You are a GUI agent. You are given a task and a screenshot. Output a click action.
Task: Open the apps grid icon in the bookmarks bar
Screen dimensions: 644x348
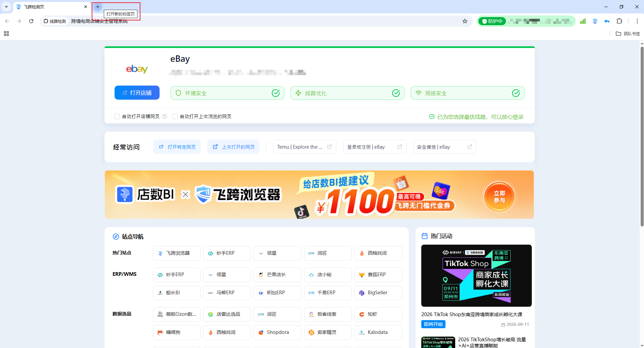point(6,34)
